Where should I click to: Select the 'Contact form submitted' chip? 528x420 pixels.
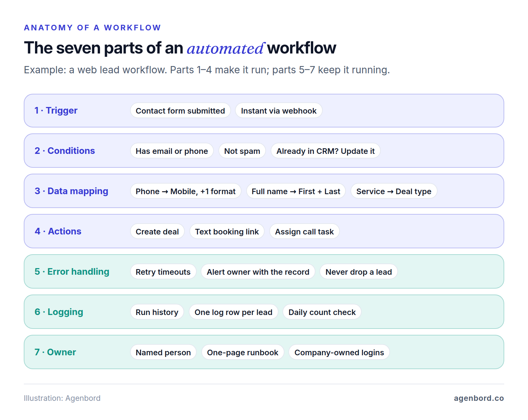[x=180, y=111]
